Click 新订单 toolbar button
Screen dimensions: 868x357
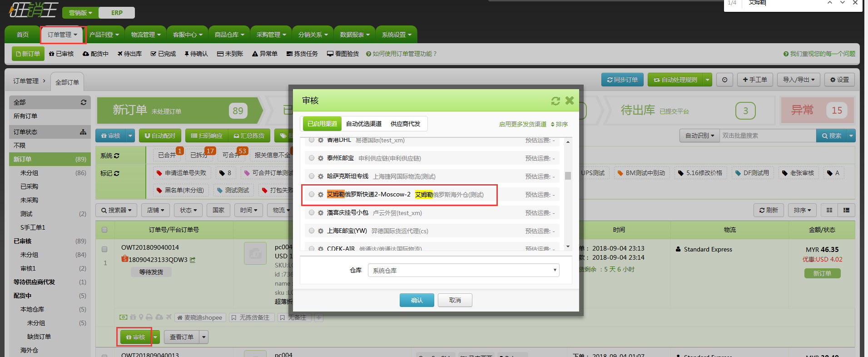point(28,54)
